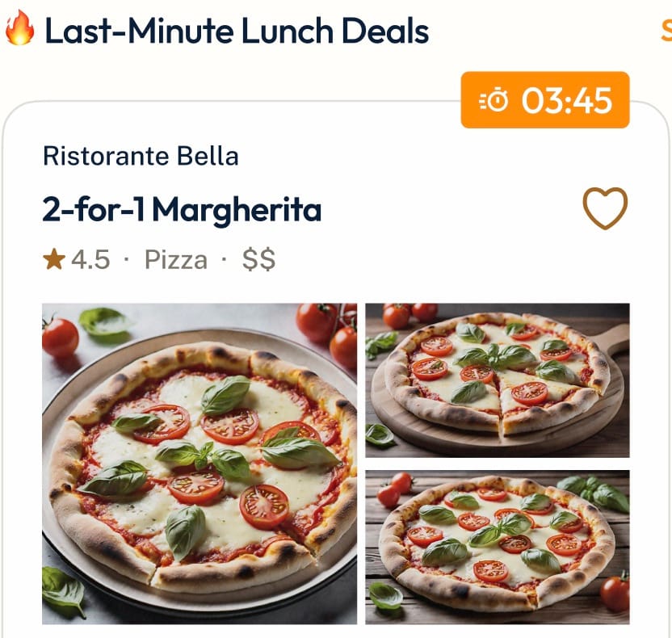This screenshot has width=672, height=638.
Task: Click the flame icon beside the section heading
Action: [x=19, y=31]
